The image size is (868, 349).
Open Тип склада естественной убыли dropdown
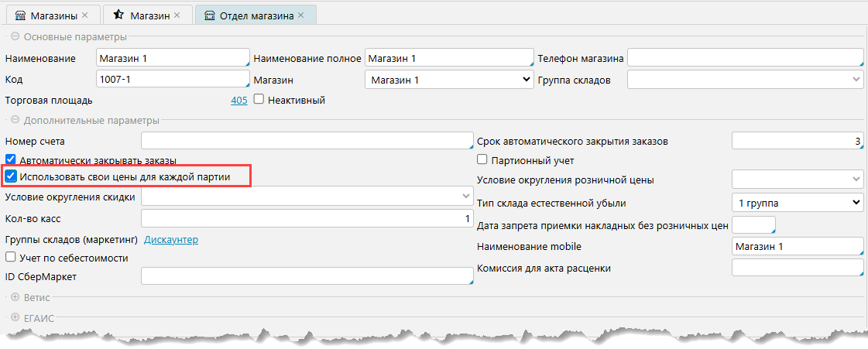coord(797,203)
